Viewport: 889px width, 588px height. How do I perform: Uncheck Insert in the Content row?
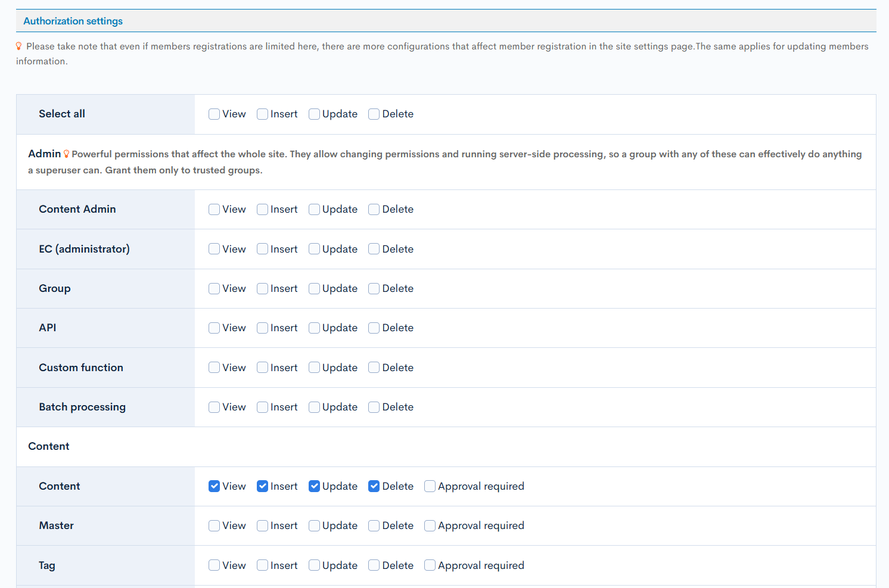click(x=262, y=486)
